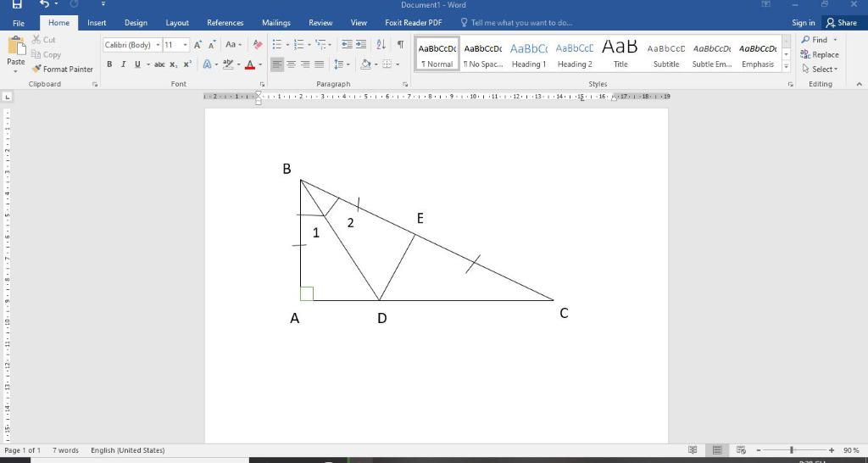The height and width of the screenshot is (463, 868).
Task: Click the Find magnifier icon
Action: coord(805,40)
